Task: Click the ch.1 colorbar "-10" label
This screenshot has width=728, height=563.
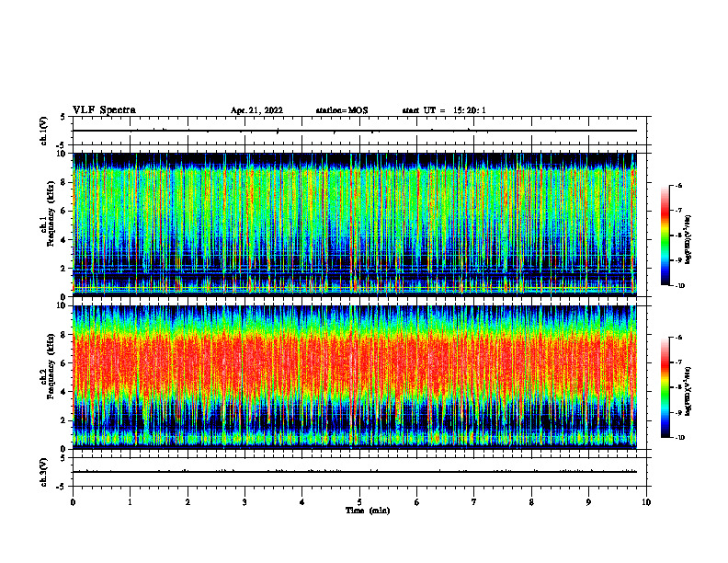Action: [x=679, y=286]
